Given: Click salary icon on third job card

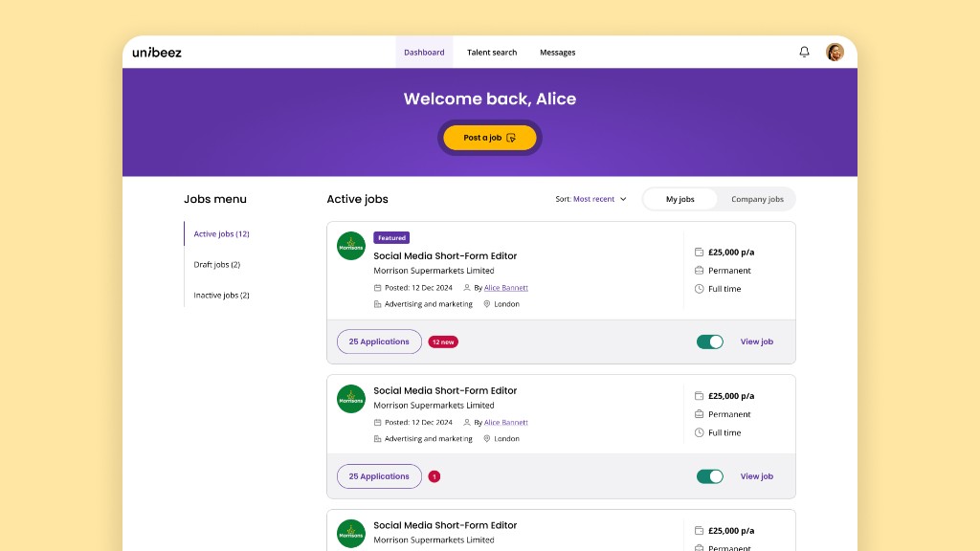Looking at the screenshot, I should 699,530.
